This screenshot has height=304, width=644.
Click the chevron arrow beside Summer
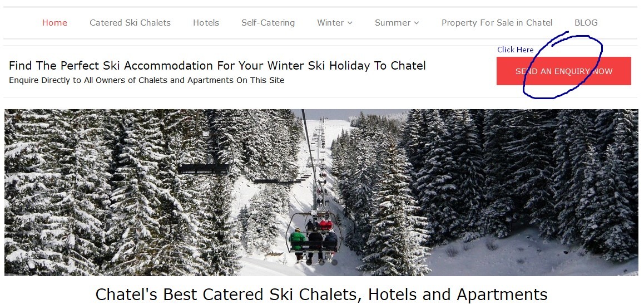click(417, 23)
